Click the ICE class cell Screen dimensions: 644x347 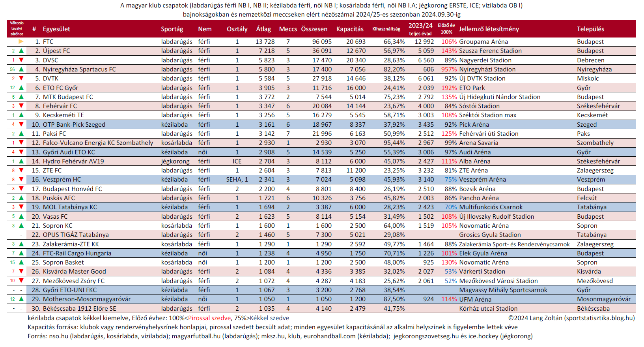pos(237,161)
